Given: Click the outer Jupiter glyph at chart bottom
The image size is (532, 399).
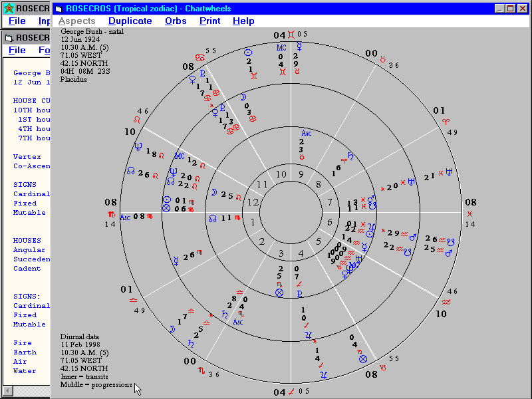Looking at the screenshot, I should point(324,375).
